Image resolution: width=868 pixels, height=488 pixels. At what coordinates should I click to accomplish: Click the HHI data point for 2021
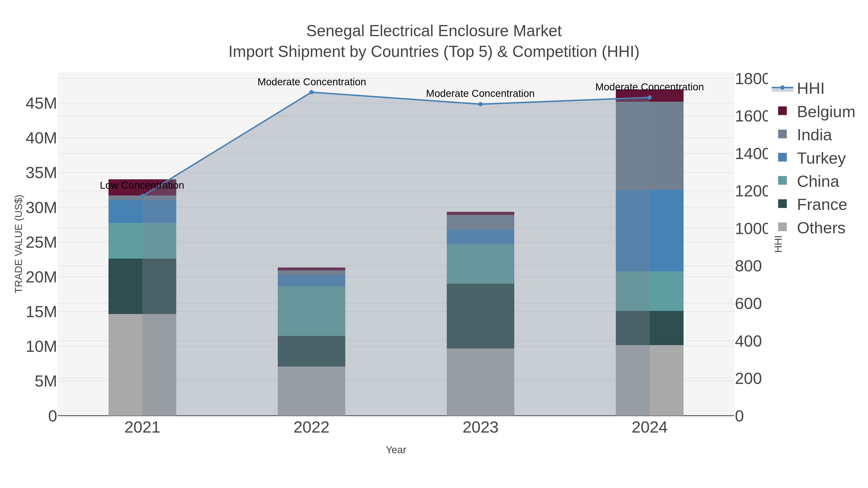pyautogui.click(x=142, y=196)
